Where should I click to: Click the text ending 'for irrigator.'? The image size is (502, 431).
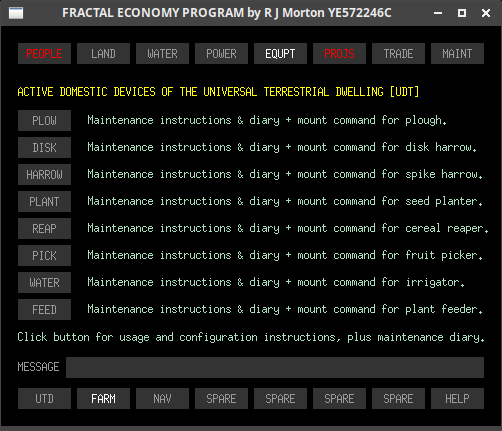click(x=276, y=282)
